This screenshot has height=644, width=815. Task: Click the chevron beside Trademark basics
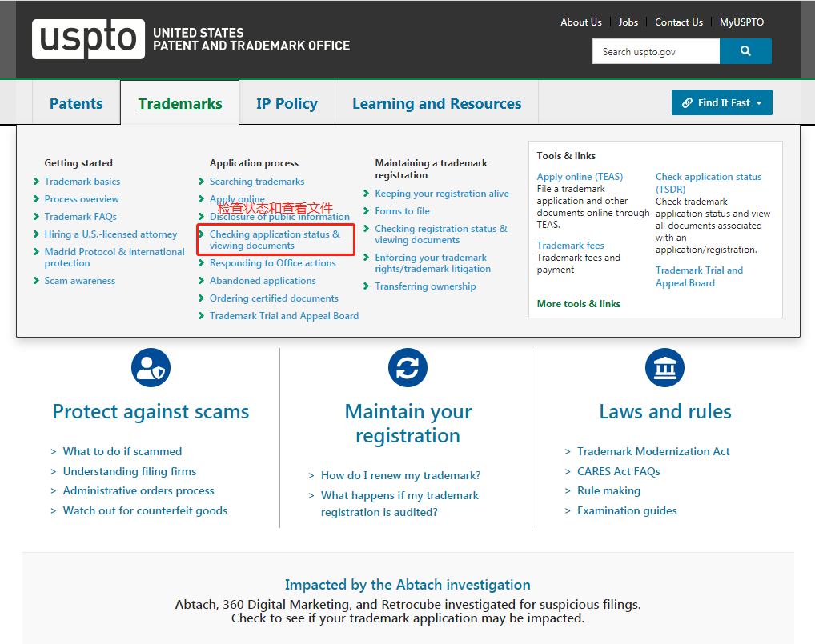pyautogui.click(x=36, y=182)
